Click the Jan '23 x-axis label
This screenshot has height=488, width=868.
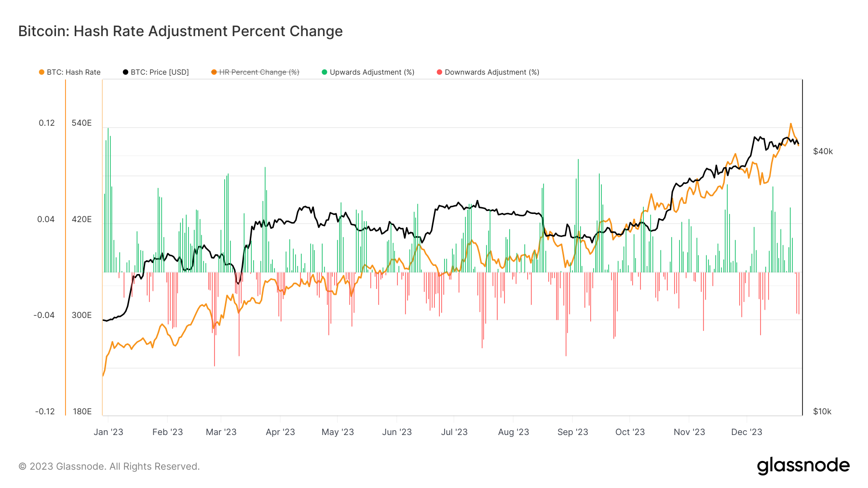(108, 432)
